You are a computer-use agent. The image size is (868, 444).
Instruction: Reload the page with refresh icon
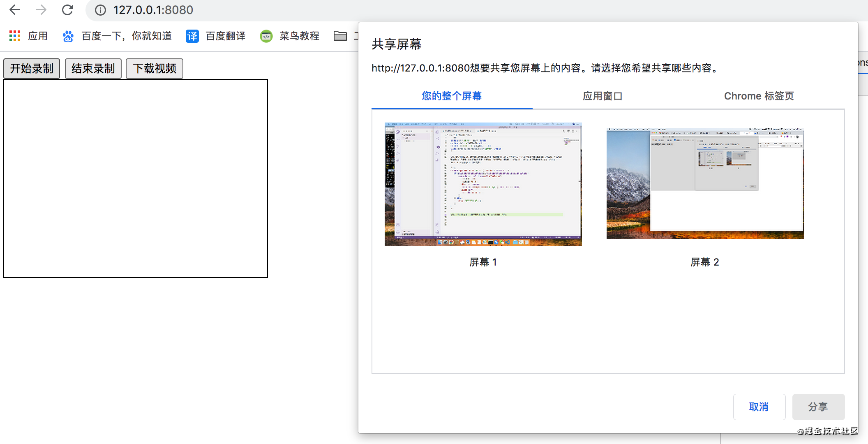click(67, 10)
